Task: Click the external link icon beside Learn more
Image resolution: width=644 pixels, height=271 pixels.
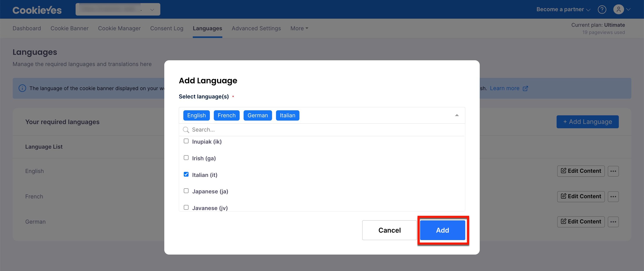Action: pyautogui.click(x=525, y=88)
